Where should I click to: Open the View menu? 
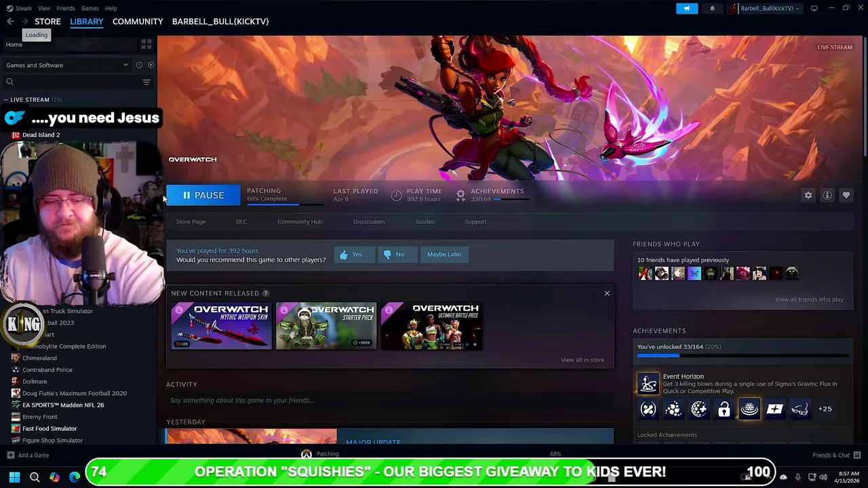pyautogui.click(x=44, y=8)
